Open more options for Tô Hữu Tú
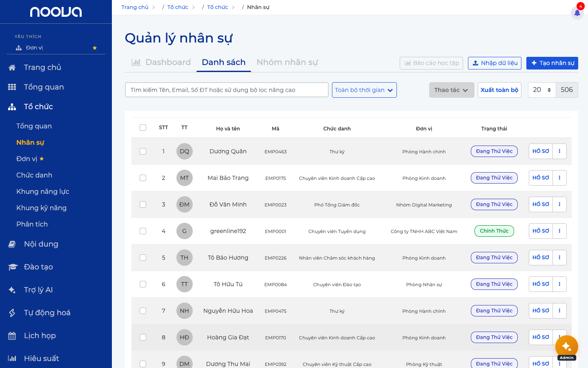588x368 pixels. click(559, 284)
